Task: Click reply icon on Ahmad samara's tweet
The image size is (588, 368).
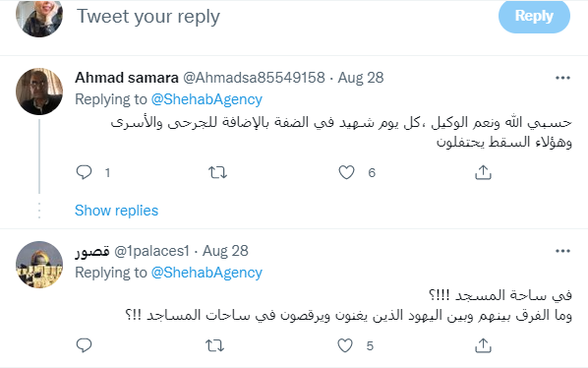Action: (84, 172)
